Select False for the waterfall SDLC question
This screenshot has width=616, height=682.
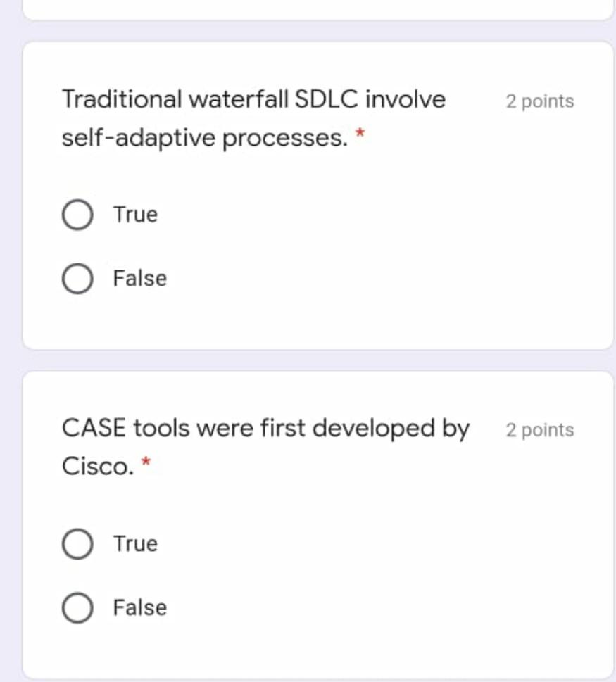[x=77, y=277]
